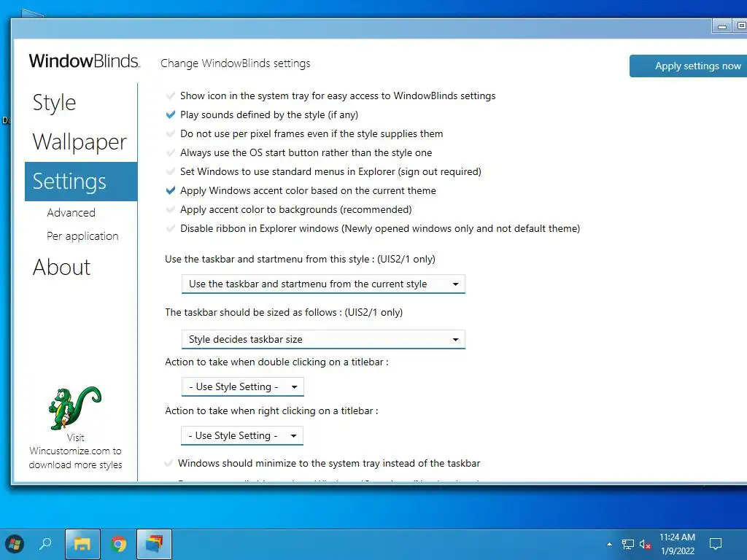747x560 pixels.
Task: Open the notification center icon
Action: (x=716, y=544)
